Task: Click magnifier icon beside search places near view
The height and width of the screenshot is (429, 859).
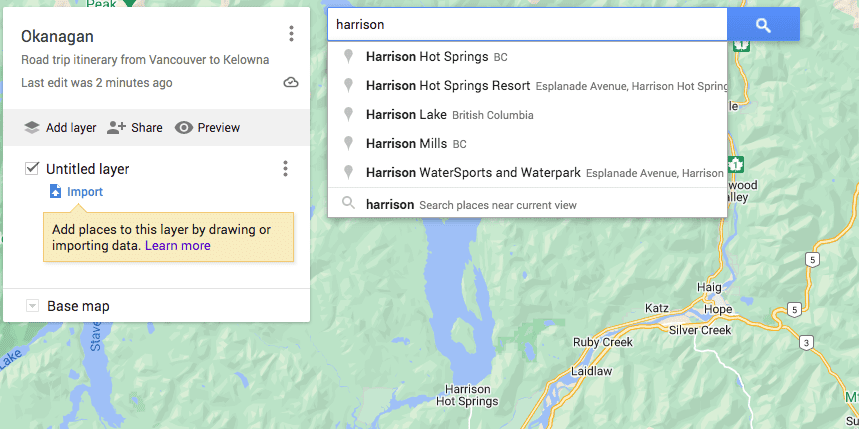Action: tap(348, 204)
